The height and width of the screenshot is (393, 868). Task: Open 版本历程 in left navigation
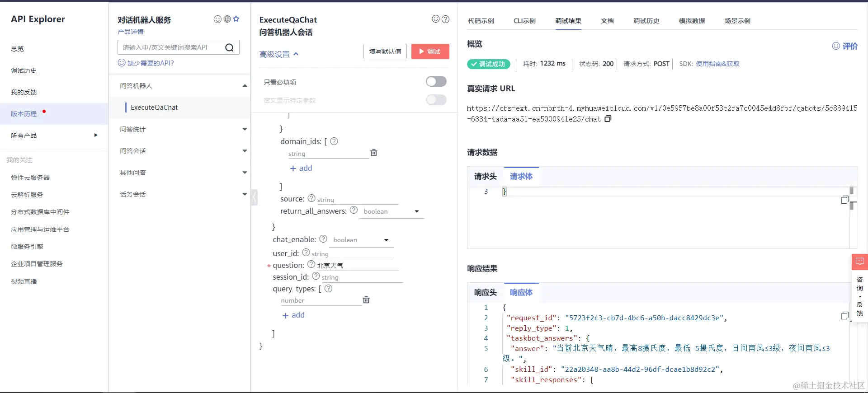(24, 114)
